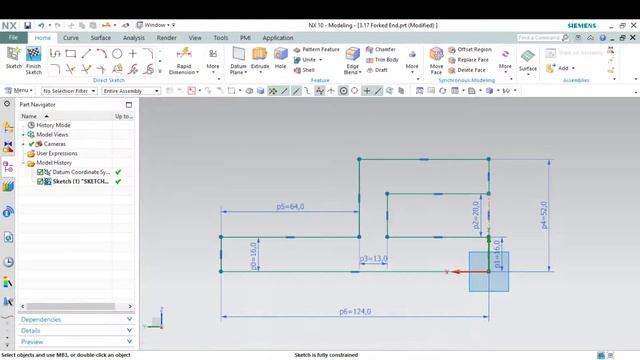
Task: Open the Entire Assembly scope dropdown
Action: [131, 91]
